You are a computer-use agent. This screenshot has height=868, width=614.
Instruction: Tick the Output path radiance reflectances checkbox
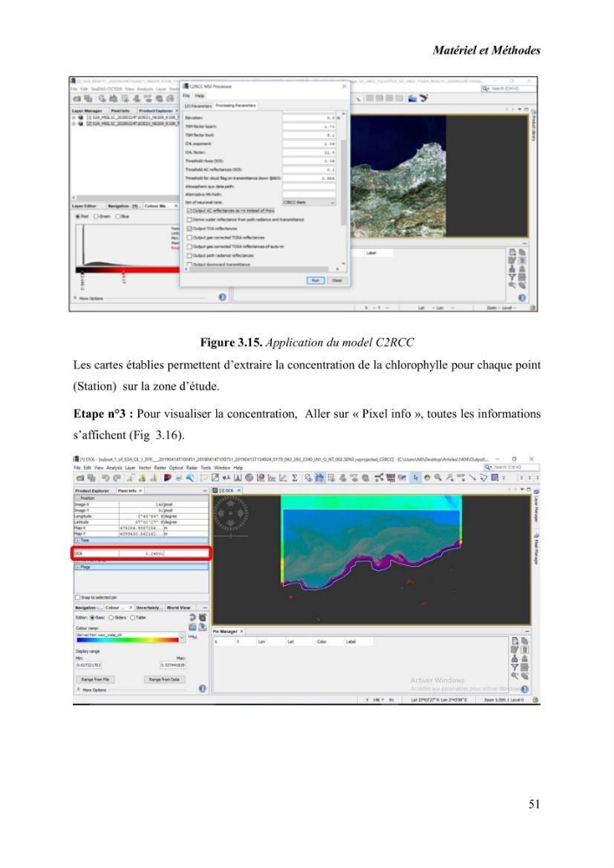(x=188, y=256)
